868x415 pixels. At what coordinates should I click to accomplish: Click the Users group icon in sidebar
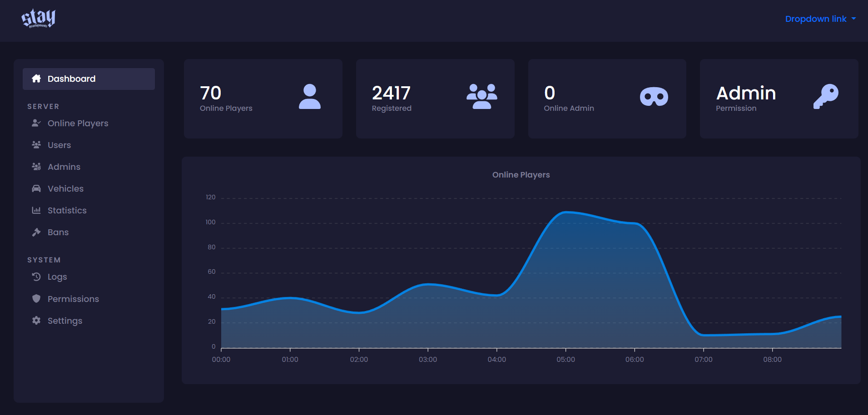[36, 145]
